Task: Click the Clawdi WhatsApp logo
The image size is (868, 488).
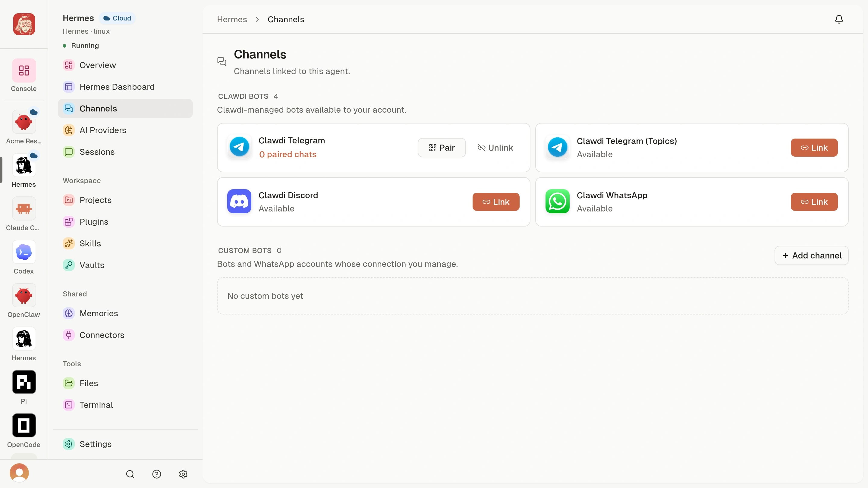Action: (x=557, y=202)
